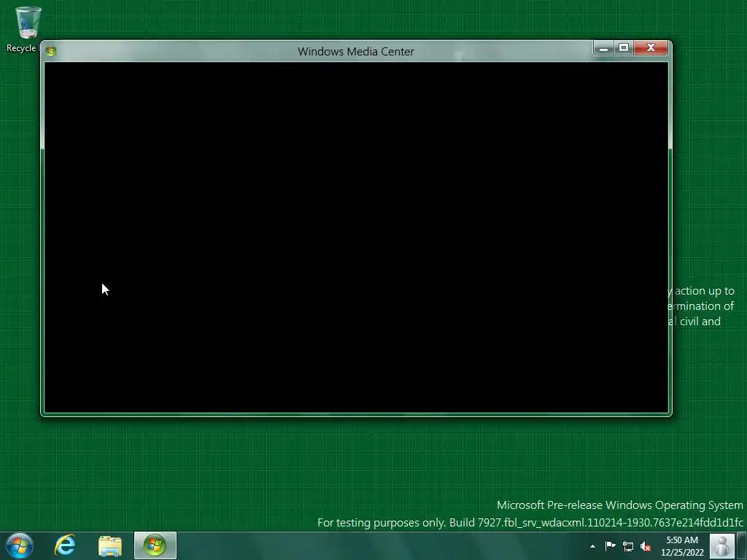Select the Windows Media Center taskbar button

[x=155, y=545]
